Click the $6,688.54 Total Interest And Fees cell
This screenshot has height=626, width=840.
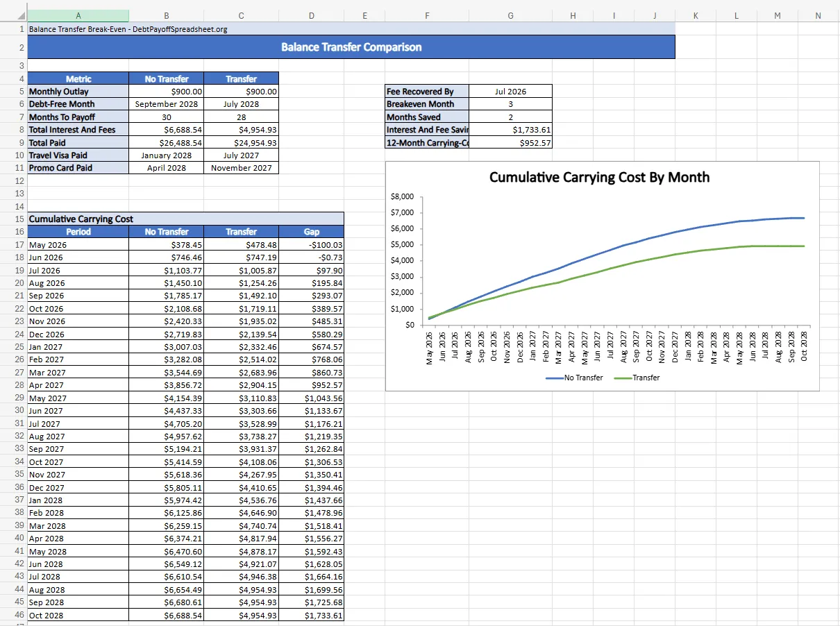tap(166, 130)
